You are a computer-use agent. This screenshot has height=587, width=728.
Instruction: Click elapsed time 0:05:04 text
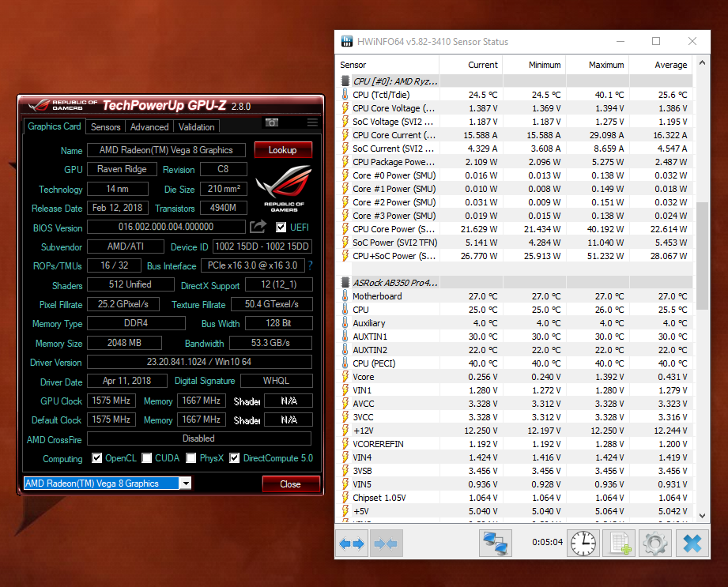(x=548, y=542)
